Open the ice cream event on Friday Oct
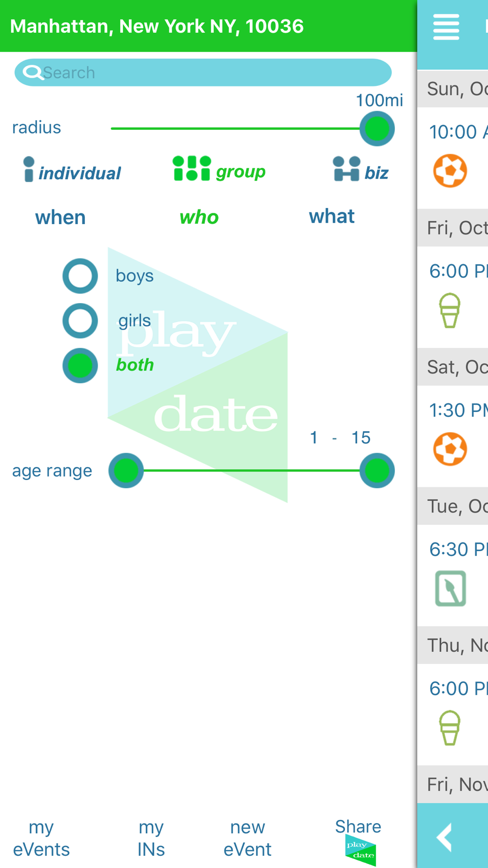Image resolution: width=488 pixels, height=868 pixels. [449, 310]
